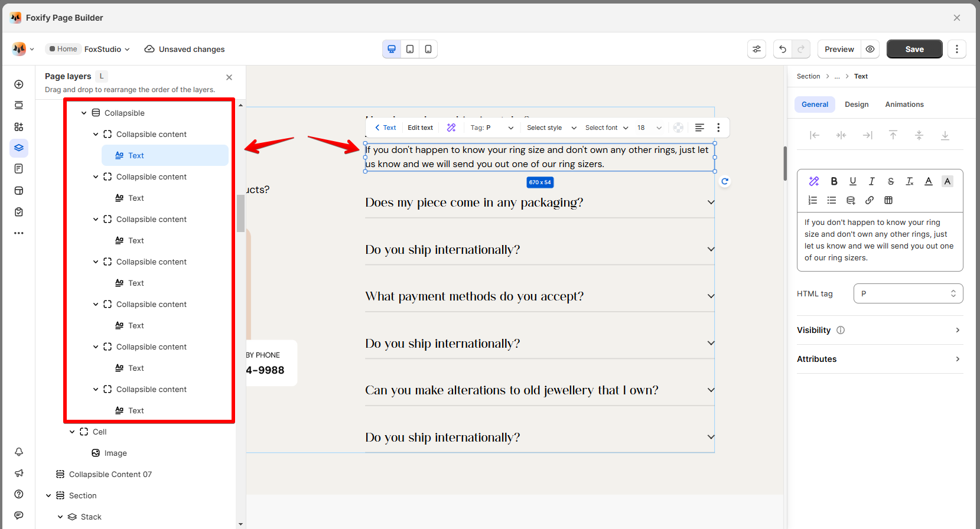The image size is (980, 529).
Task: Collapse the Collapsible layer tree node
Action: pyautogui.click(x=84, y=113)
